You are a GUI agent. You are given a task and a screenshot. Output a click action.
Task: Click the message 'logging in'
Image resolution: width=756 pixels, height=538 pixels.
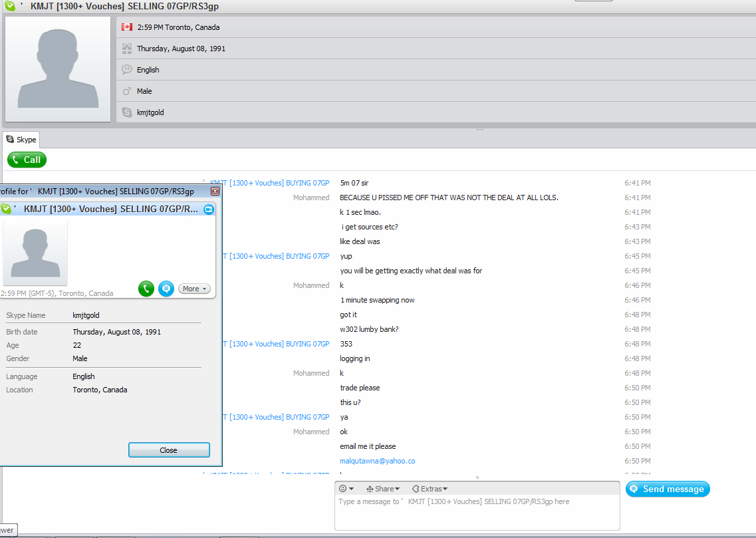[355, 358]
